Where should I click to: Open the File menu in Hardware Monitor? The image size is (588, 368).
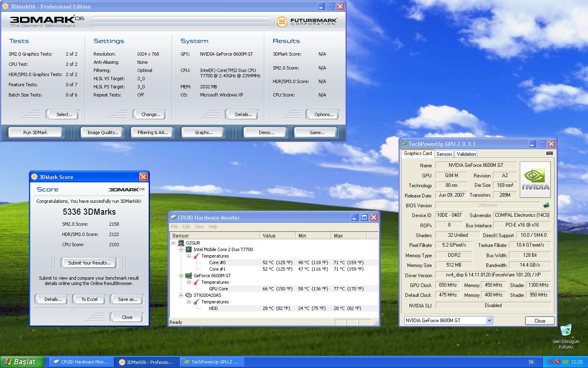point(174,227)
